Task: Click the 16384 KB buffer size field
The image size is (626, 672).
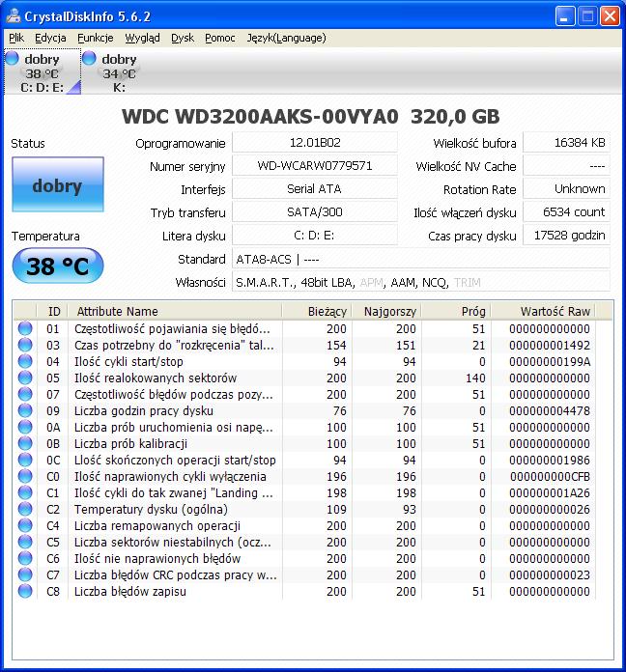Action: click(x=566, y=142)
